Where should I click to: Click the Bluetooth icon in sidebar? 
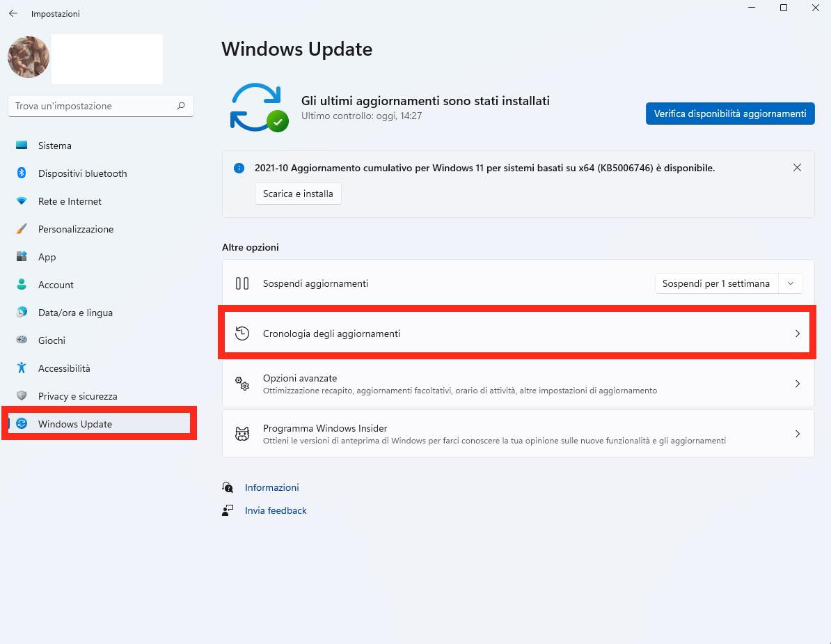click(22, 173)
